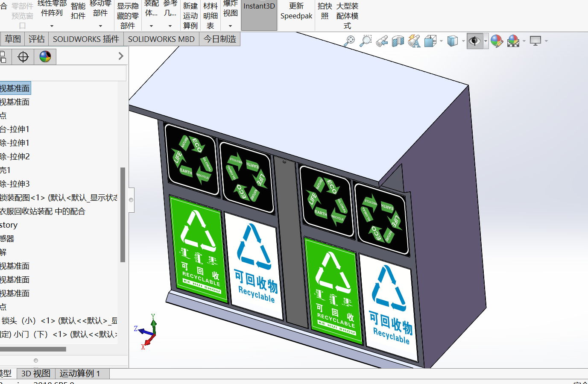Open the DimXpert crosshair manager tab
Image resolution: width=588 pixels, height=384 pixels.
[x=23, y=56]
